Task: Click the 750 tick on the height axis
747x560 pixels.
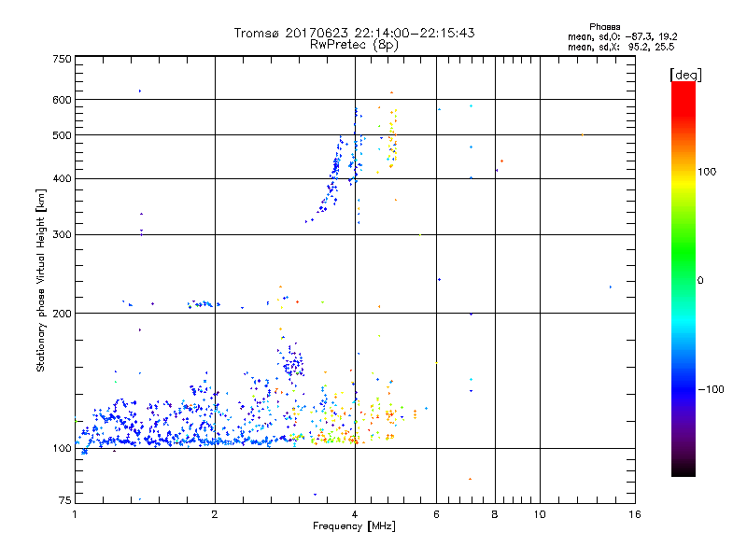Action: [x=62, y=59]
